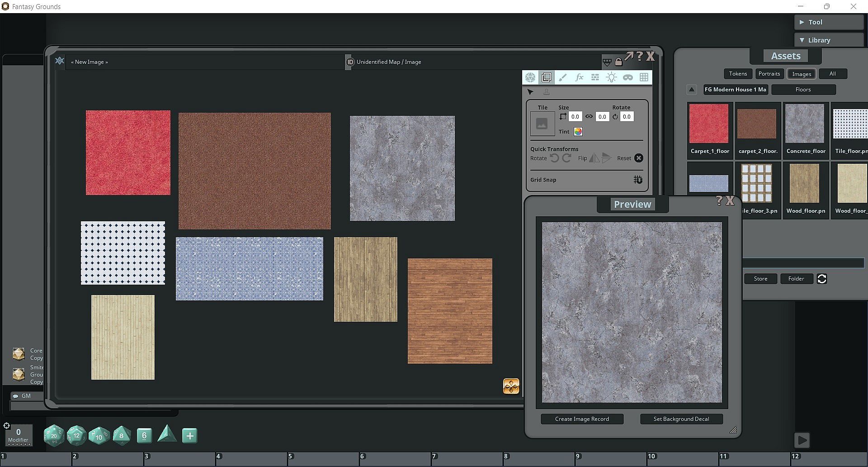Open the grid settings tool
Screen dimensions: 868x467
tap(644, 77)
